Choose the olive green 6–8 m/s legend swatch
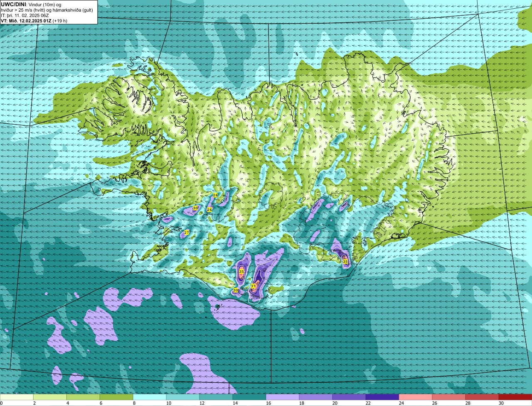Screen dimensions: 532x406 pyautogui.click(x=116, y=397)
